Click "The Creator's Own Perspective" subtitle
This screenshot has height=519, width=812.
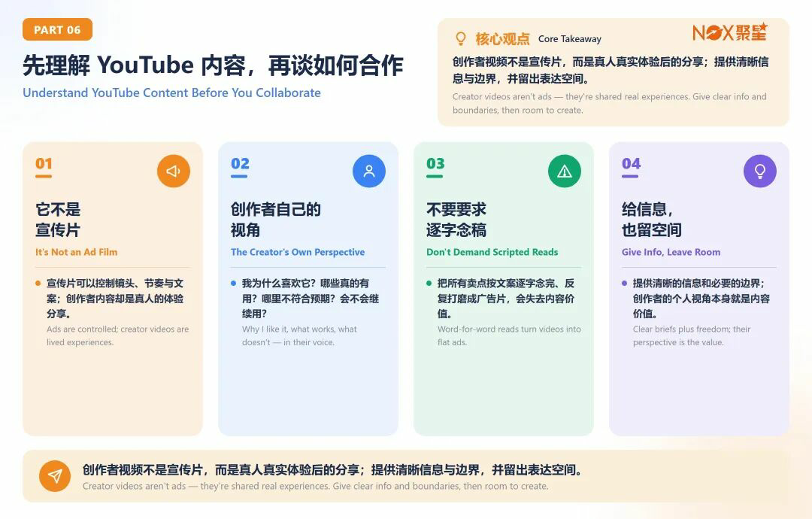(298, 252)
